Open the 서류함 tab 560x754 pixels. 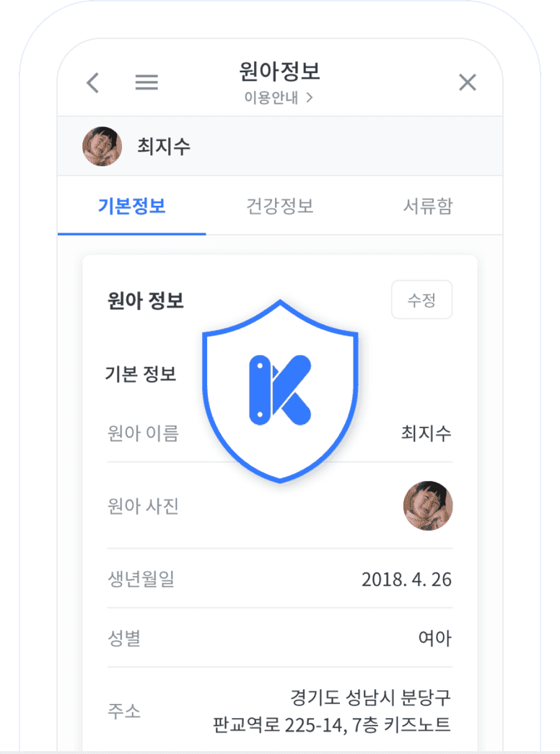point(427,207)
